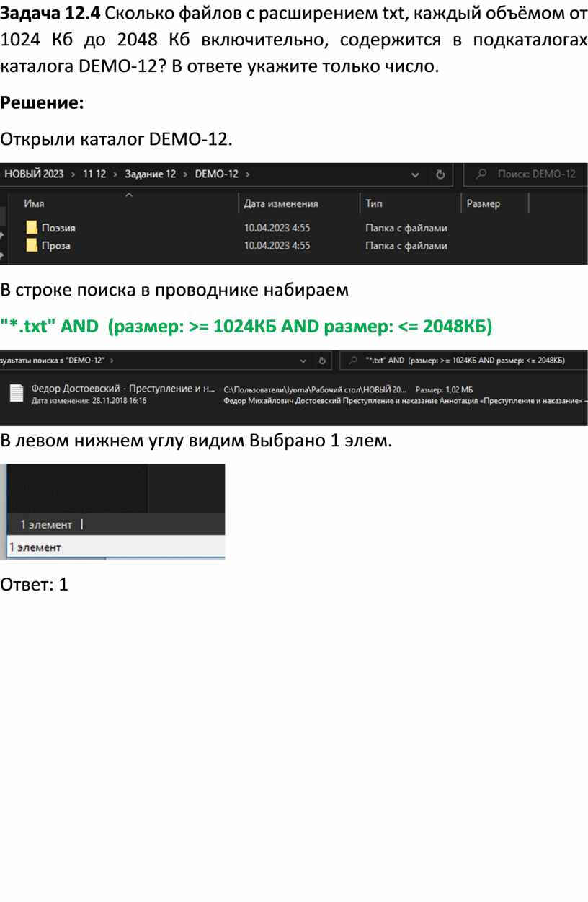Expand the chevron after Задание 12 breadcrumb

coord(185,174)
